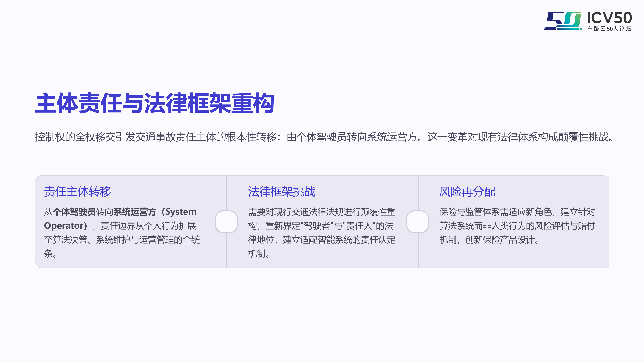The width and height of the screenshot is (644, 362).
Task: Click the rounded connector between second and third cards
Action: [417, 222]
